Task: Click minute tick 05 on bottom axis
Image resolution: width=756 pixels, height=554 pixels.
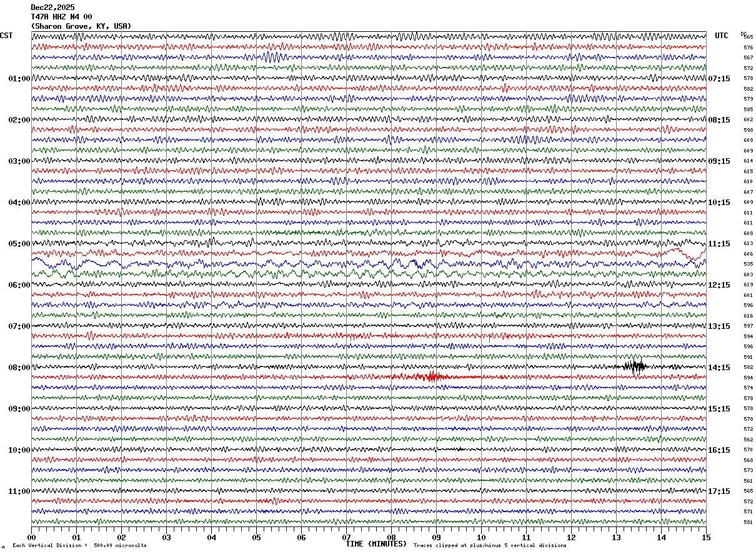Action: tap(256, 537)
